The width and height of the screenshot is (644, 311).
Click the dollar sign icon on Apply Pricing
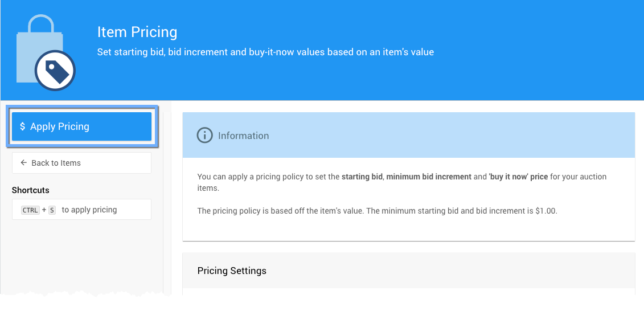tap(22, 126)
